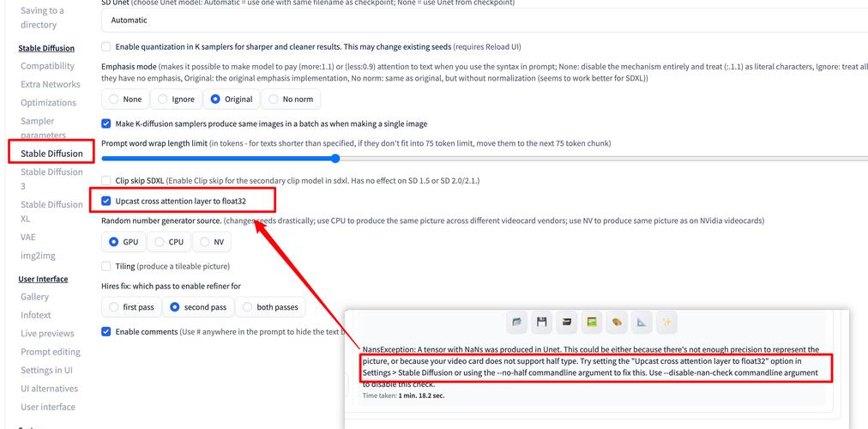Click the 'Emphasis mode' label text
This screenshot has width=868, height=429.
click(x=130, y=66)
